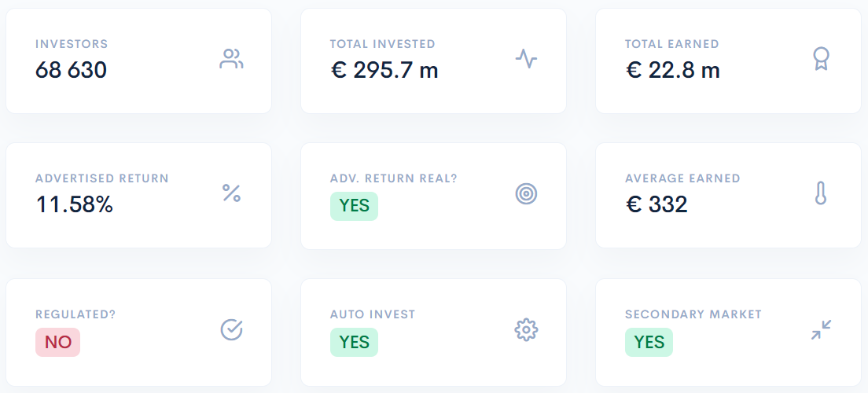Image resolution: width=868 pixels, height=393 pixels.
Task: Select the 11.58% advertised return value
Action: [74, 205]
